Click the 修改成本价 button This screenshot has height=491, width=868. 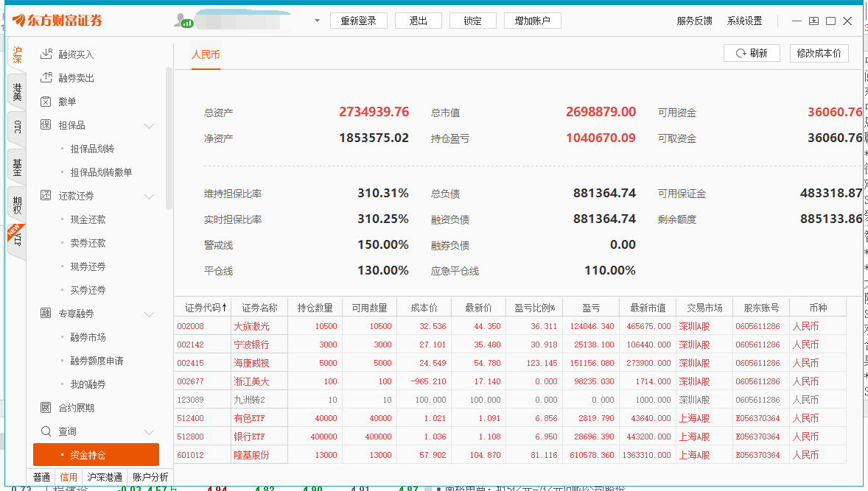point(819,53)
